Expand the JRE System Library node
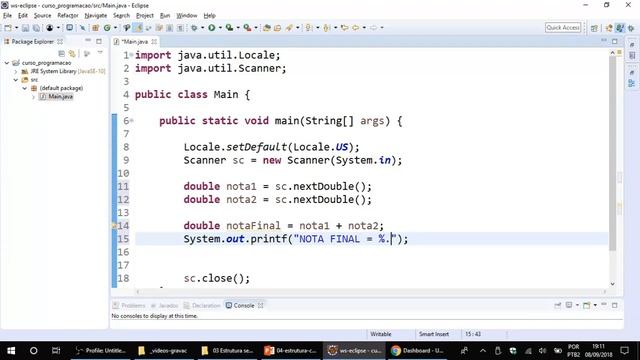Image resolution: width=640 pixels, height=360 pixels. point(16,71)
